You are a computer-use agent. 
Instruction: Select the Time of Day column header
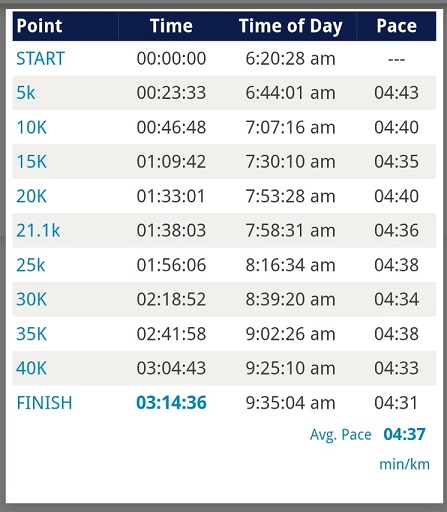(291, 26)
